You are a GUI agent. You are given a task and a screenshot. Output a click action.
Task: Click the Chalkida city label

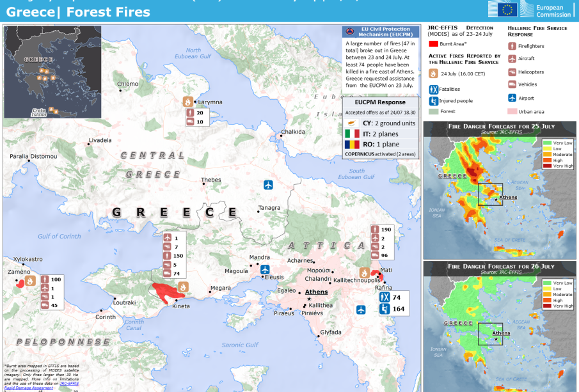click(293, 132)
